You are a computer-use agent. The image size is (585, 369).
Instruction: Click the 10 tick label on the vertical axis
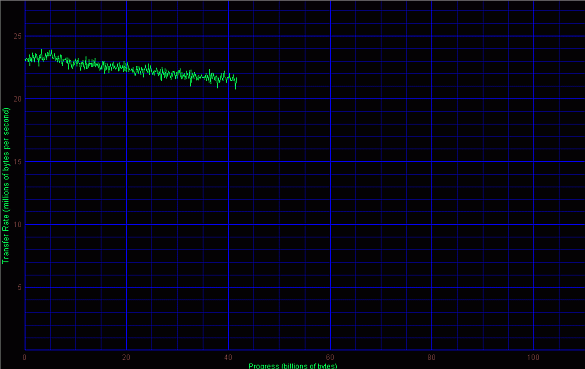[18, 225]
